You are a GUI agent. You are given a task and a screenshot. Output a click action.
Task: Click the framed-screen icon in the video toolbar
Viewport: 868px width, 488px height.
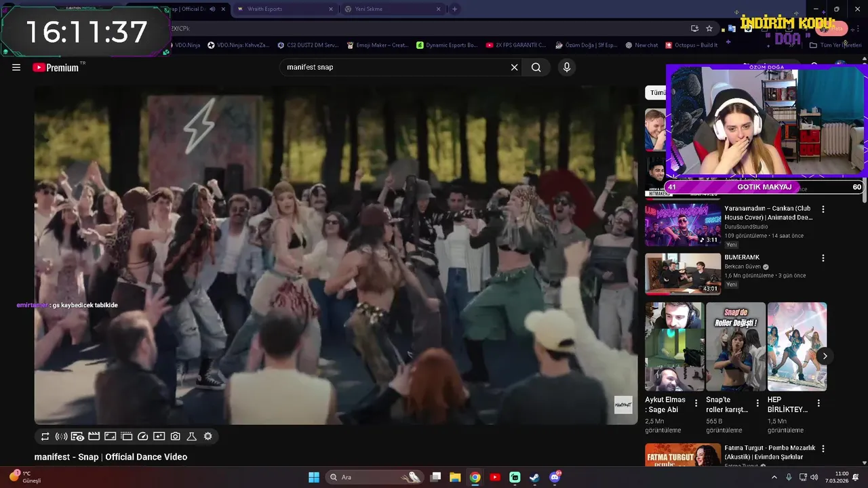[x=110, y=436]
